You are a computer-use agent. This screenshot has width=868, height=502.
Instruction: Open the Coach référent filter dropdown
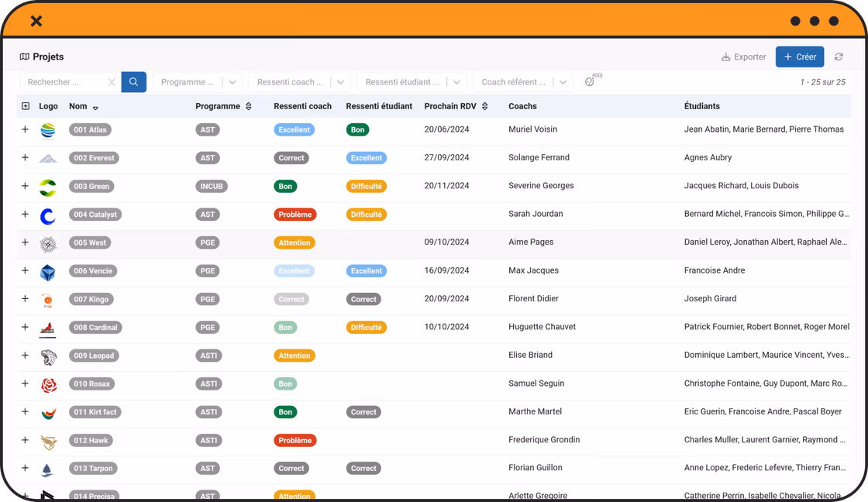click(523, 82)
